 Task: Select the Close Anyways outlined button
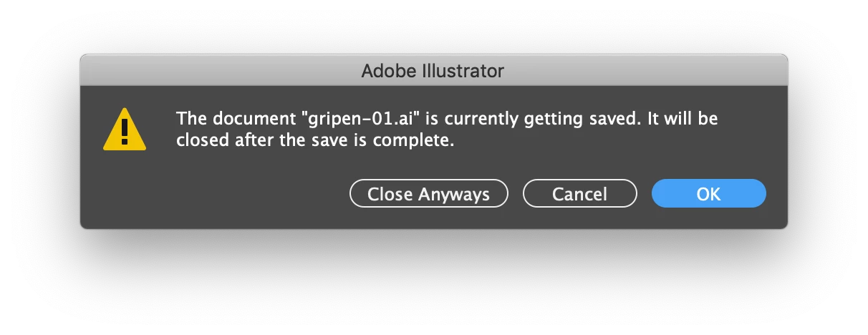(428, 193)
